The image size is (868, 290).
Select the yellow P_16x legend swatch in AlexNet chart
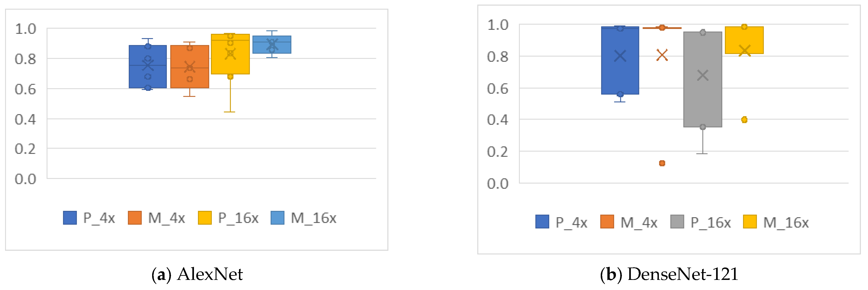pyautogui.click(x=205, y=218)
